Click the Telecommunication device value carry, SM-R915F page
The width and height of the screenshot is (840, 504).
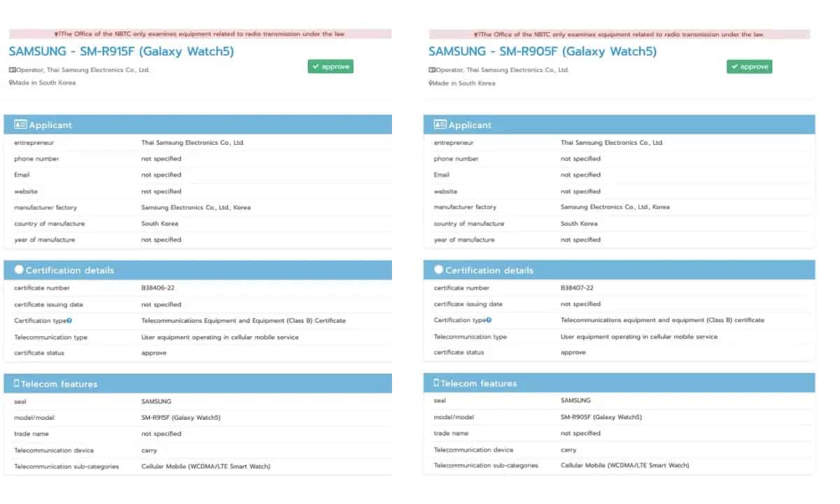149,451
